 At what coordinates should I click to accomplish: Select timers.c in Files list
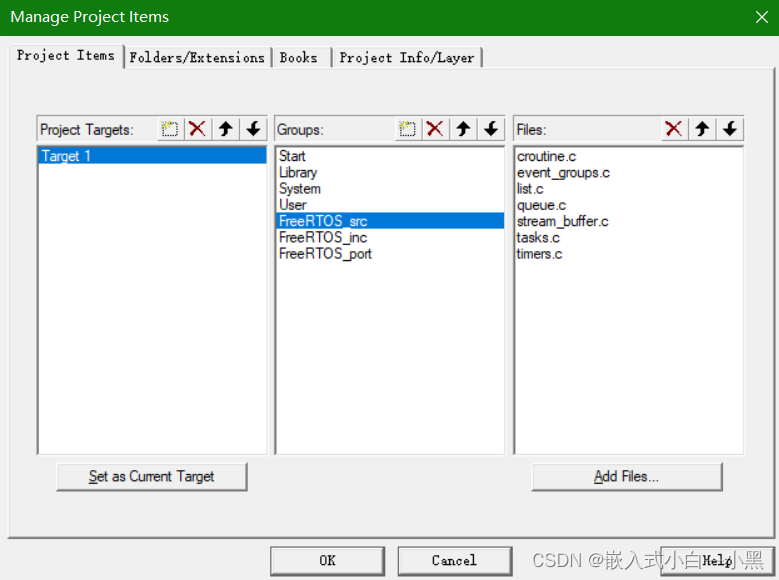click(628, 254)
